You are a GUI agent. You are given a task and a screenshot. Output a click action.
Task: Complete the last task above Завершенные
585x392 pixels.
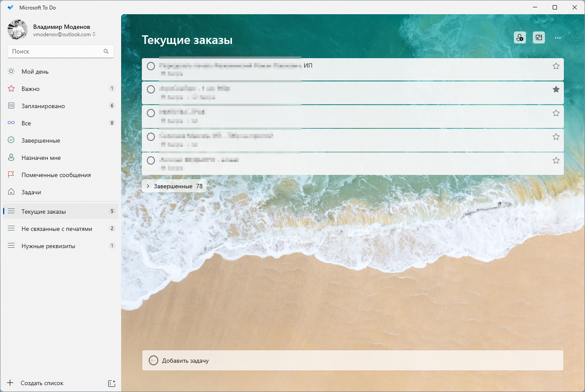pos(151,160)
